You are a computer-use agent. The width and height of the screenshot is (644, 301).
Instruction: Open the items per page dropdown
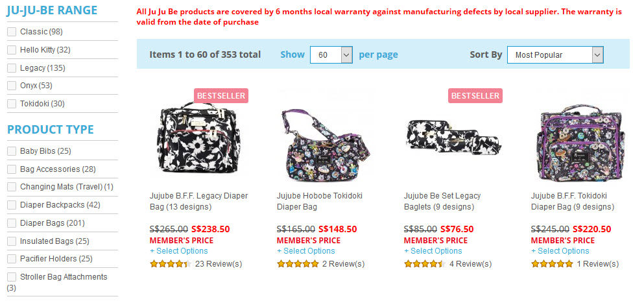click(x=331, y=55)
